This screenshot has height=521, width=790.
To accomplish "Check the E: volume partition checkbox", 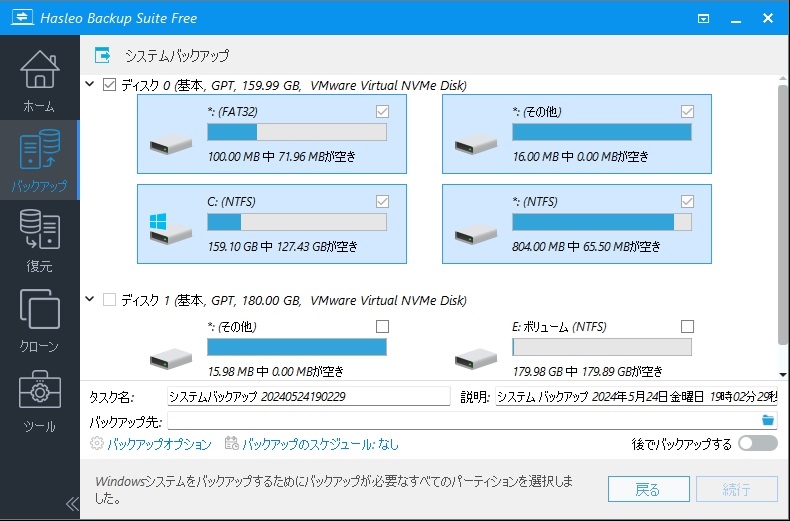I will [687, 327].
